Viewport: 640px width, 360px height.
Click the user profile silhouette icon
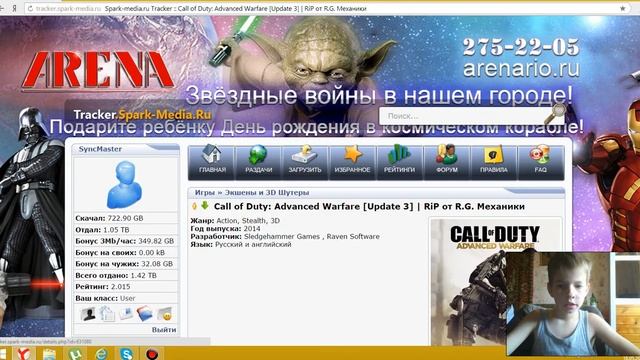(x=88, y=314)
